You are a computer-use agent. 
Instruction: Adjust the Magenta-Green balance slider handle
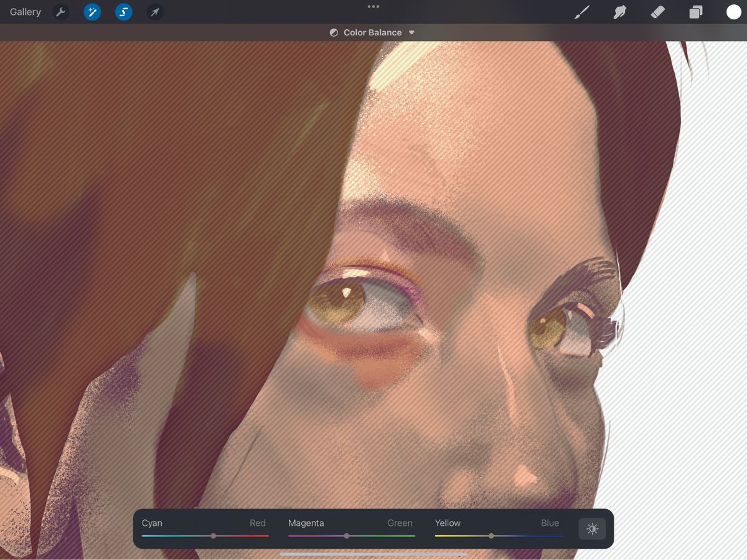tap(347, 535)
